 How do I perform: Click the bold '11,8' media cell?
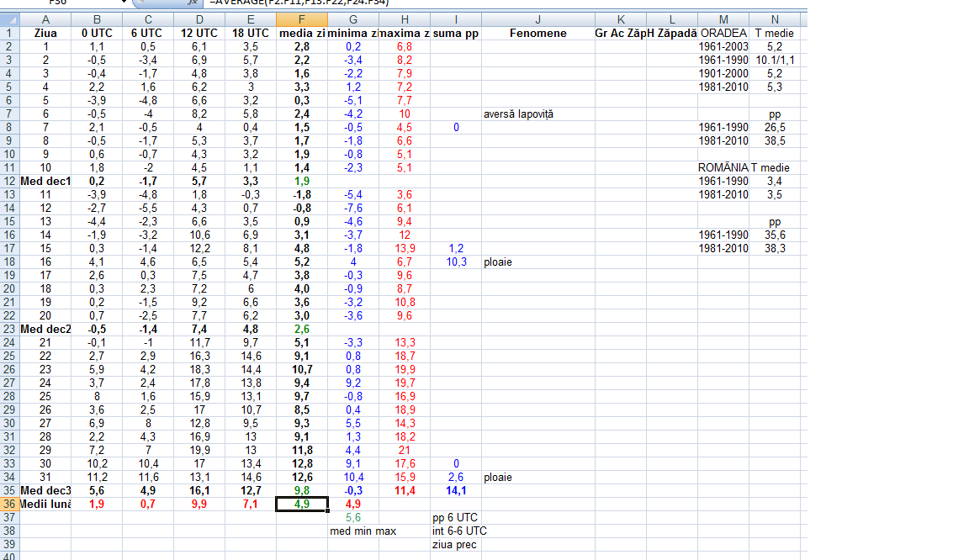(x=302, y=450)
